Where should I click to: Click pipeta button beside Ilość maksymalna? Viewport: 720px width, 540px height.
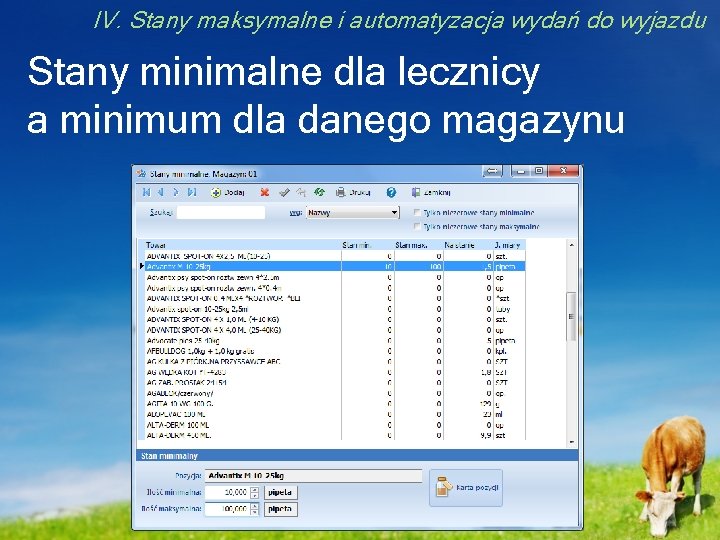click(x=281, y=509)
